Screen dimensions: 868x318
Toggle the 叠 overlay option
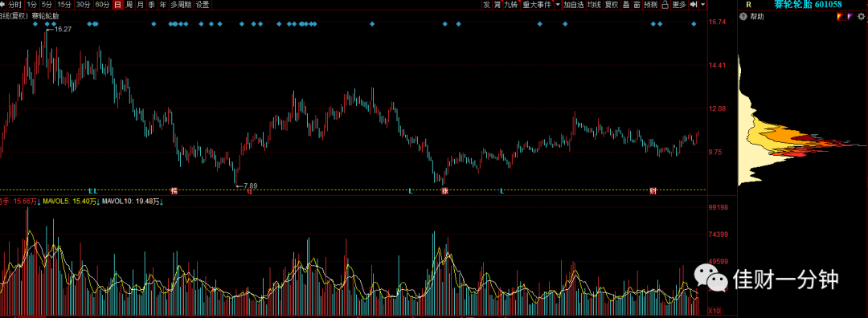point(626,5)
